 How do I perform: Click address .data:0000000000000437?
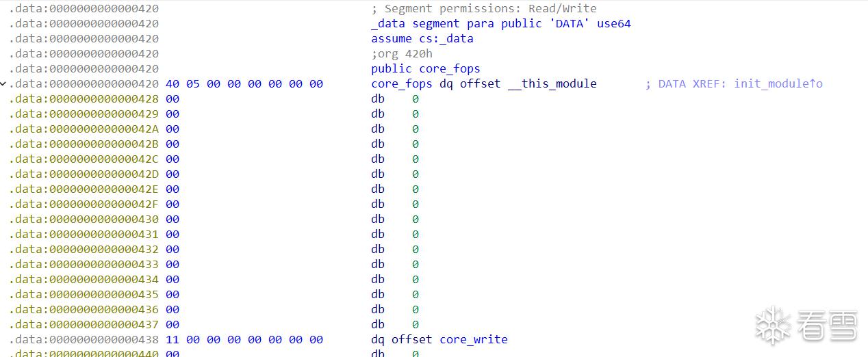84,325
